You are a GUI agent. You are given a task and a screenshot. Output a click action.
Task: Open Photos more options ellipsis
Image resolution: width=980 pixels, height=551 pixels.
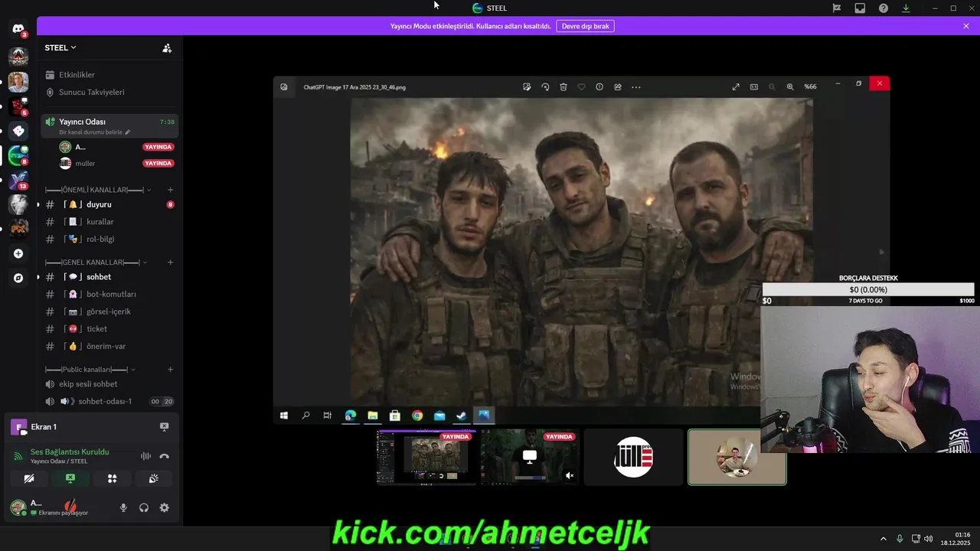point(636,87)
